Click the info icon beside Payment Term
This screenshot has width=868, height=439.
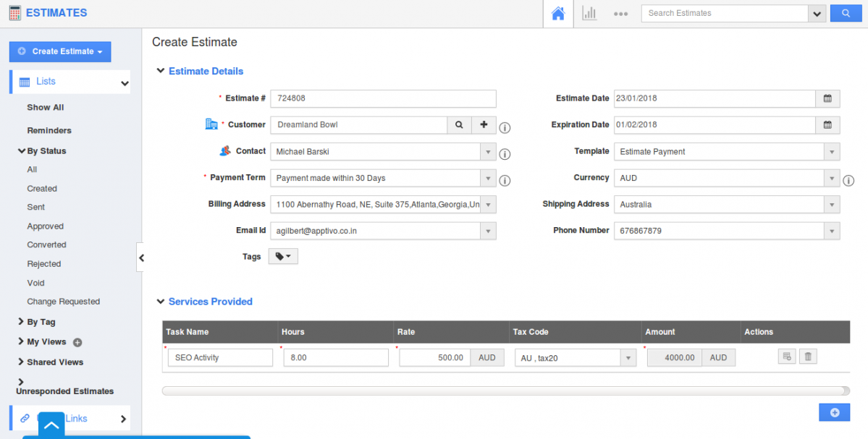505,181
